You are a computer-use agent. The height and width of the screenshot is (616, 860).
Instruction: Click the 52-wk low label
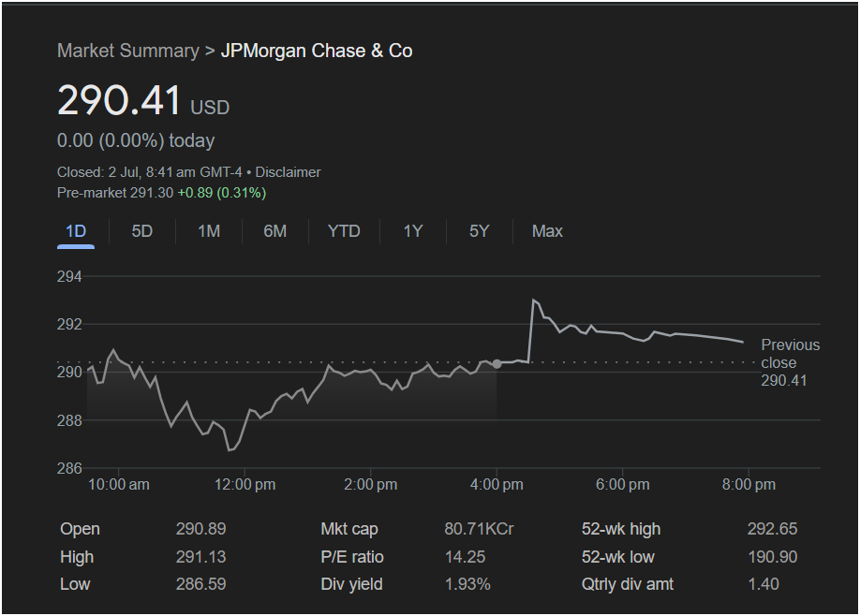[618, 557]
